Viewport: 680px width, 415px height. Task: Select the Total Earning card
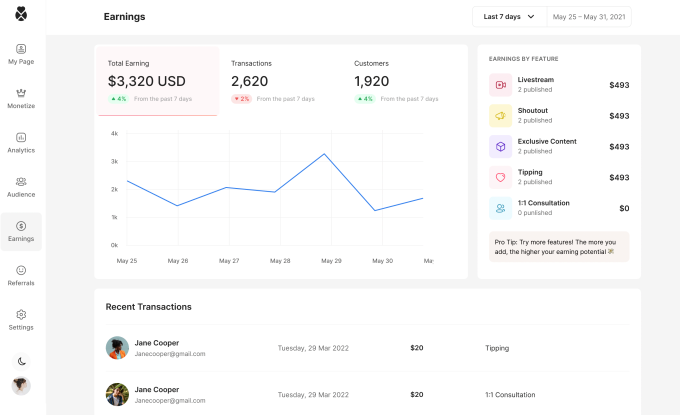[x=156, y=80]
